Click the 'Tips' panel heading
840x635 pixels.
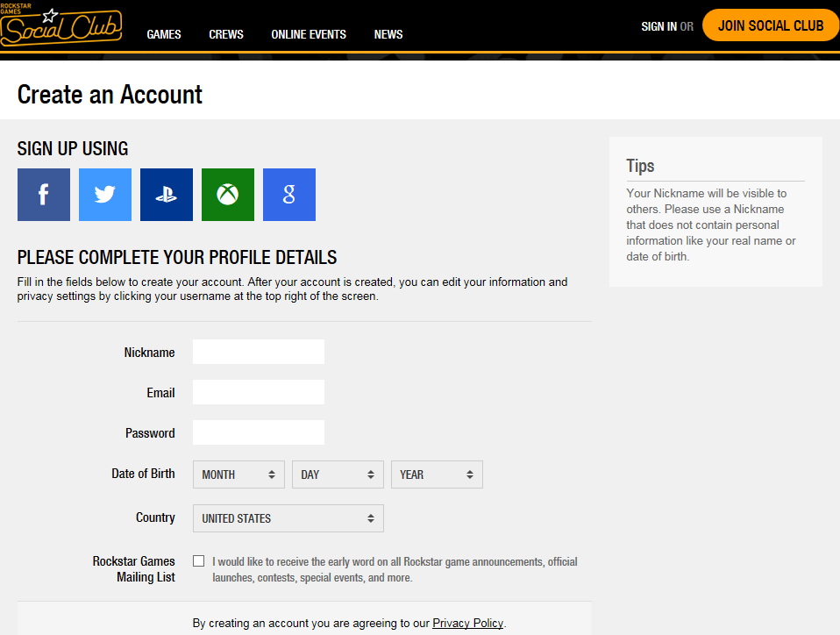tap(640, 166)
